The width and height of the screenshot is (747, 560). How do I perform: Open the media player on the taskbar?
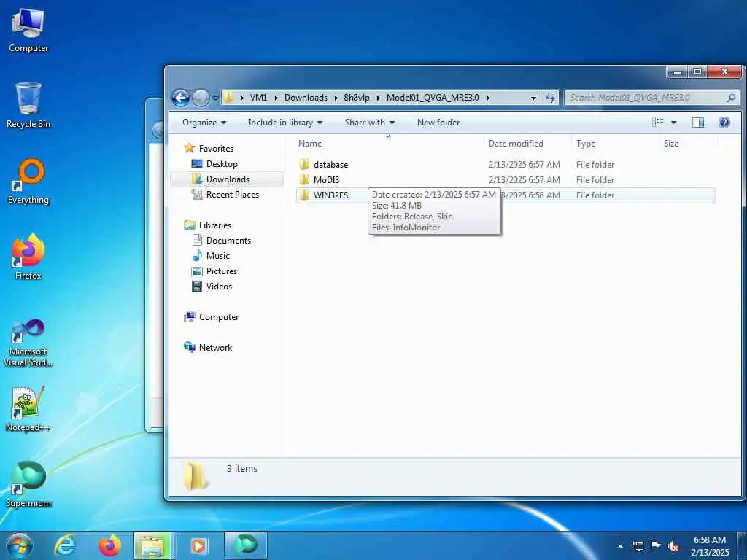point(198,545)
